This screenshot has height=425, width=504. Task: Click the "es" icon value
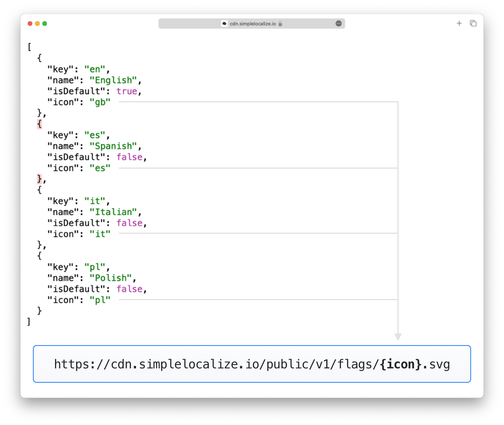pyautogui.click(x=100, y=168)
